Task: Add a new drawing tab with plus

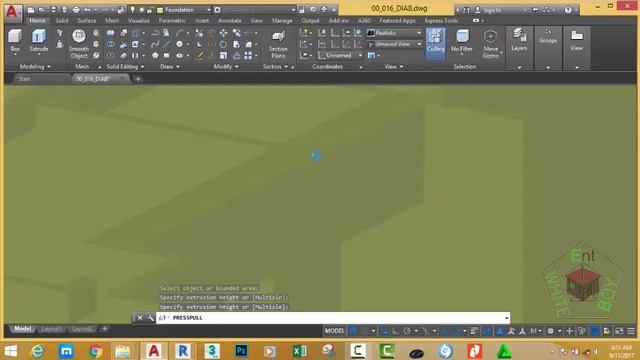Action: pos(138,79)
